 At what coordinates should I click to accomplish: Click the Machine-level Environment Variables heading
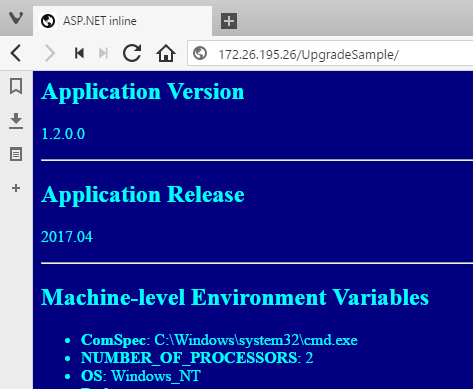tap(235, 297)
